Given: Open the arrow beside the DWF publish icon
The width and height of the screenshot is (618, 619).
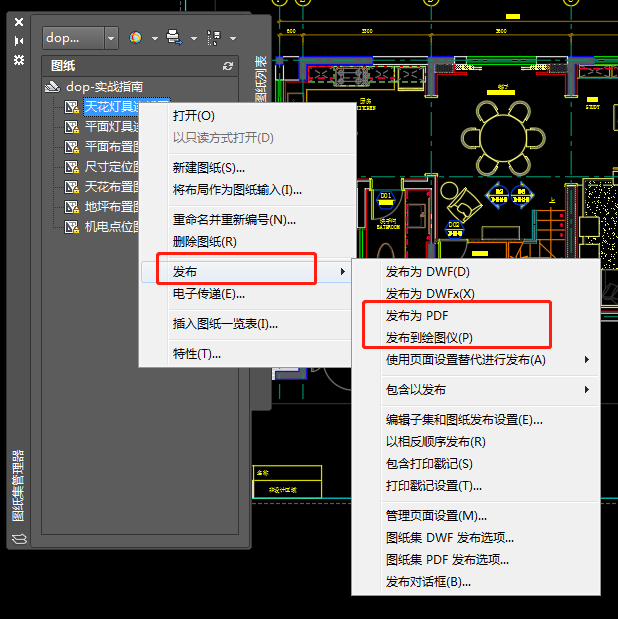Looking at the screenshot, I should tap(155, 38).
